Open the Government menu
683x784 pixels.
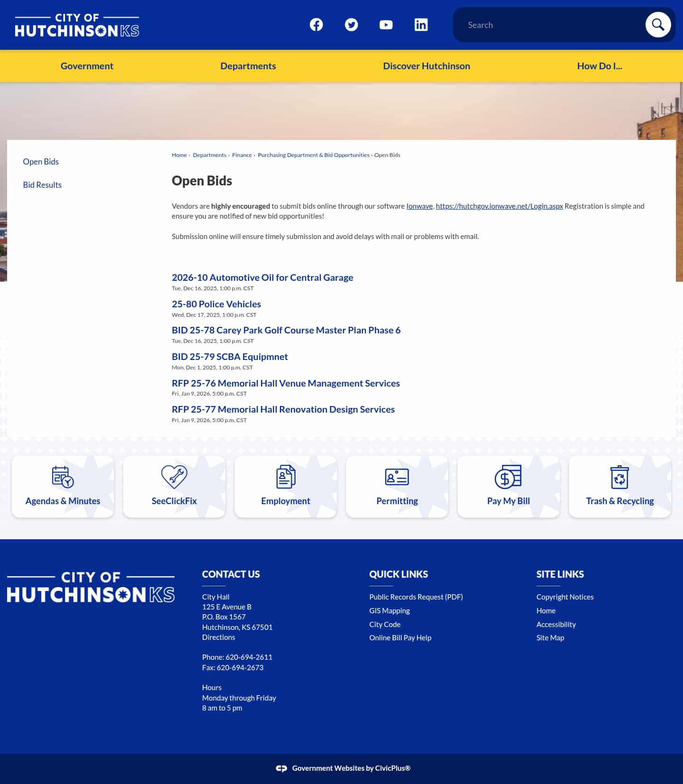pyautogui.click(x=87, y=66)
